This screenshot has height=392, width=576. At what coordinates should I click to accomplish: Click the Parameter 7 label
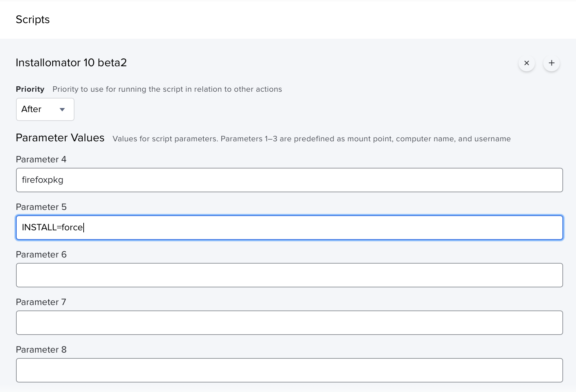point(41,302)
